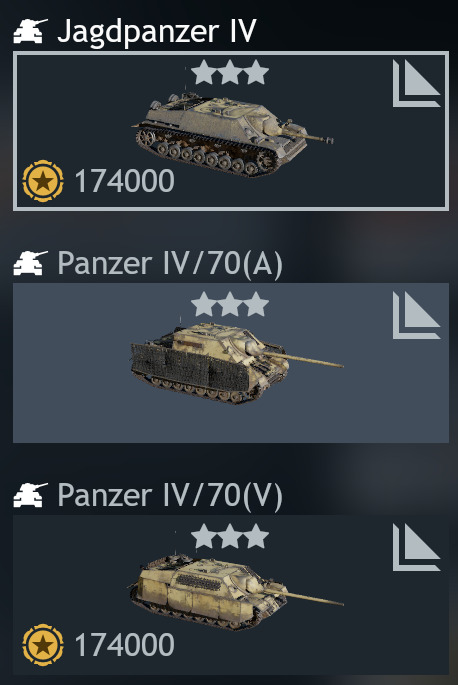
Task: Select the Jagdpanzer IV vehicle image
Action: tap(232, 133)
